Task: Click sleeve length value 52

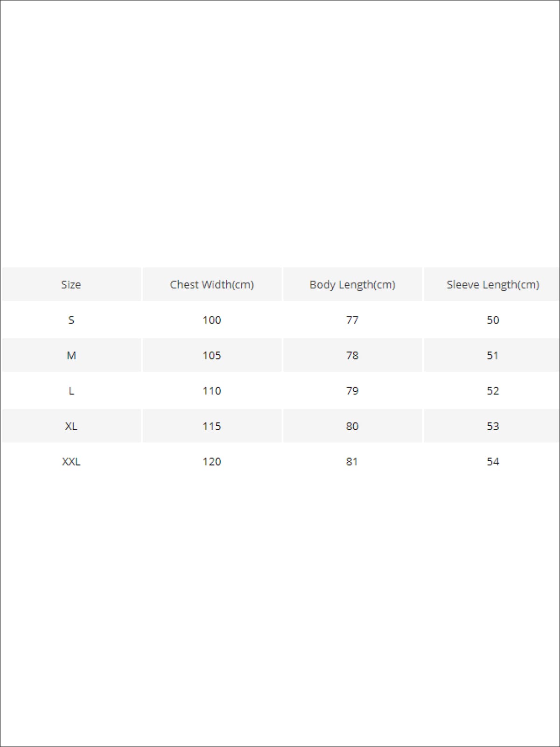Action: click(493, 391)
